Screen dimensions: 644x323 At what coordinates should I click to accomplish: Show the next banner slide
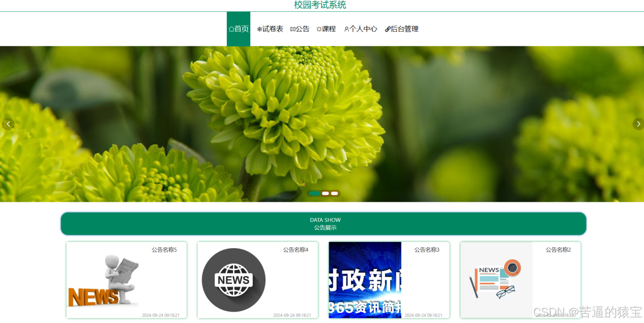638,124
